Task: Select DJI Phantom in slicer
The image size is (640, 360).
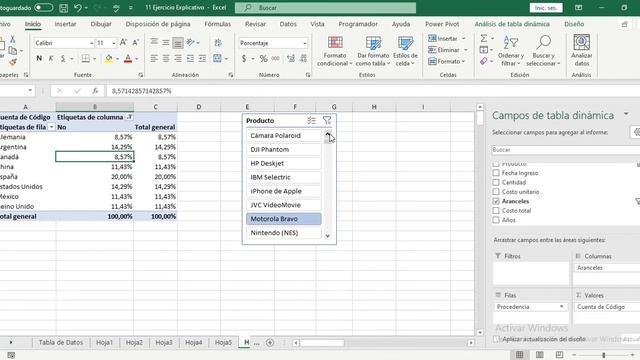Action: [284, 149]
